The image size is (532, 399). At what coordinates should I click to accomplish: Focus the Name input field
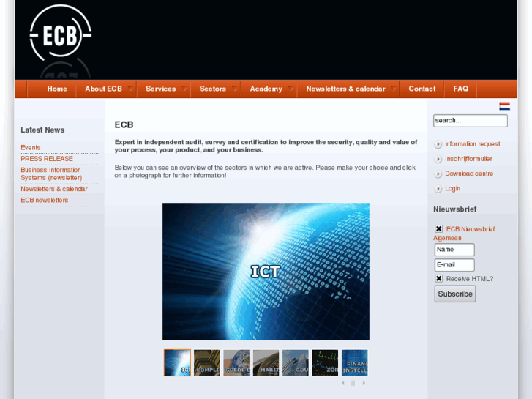point(454,250)
